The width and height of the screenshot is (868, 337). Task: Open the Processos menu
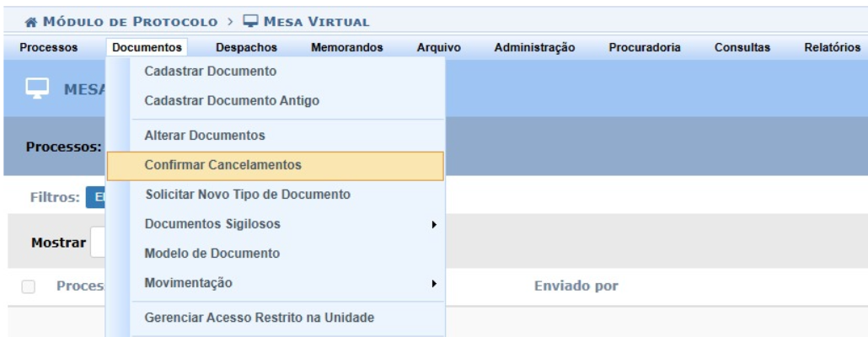point(50,48)
